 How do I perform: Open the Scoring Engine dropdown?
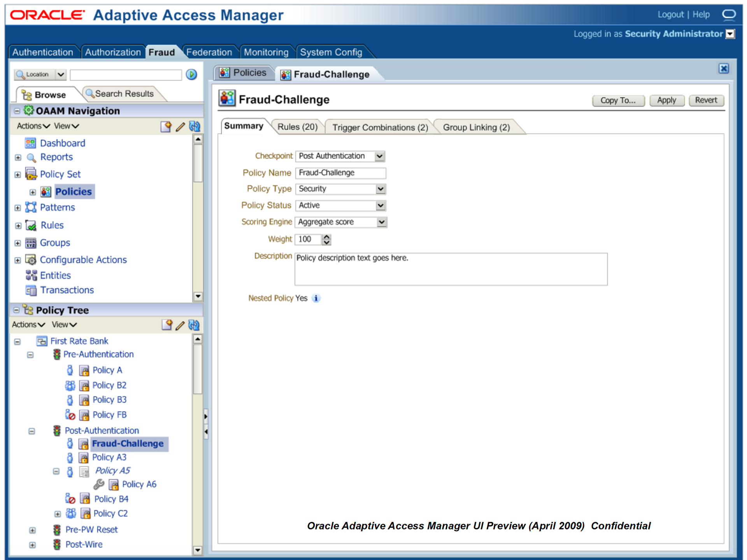pos(382,222)
